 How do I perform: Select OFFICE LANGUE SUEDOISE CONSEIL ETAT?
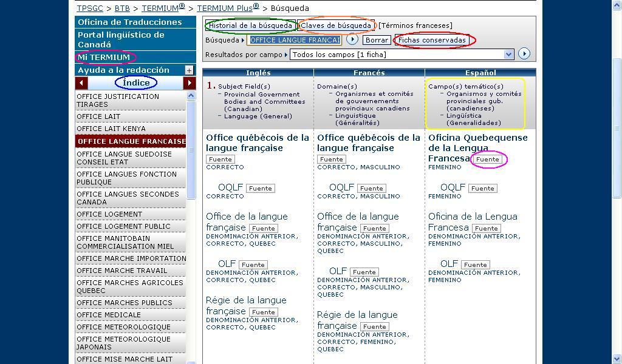pyautogui.click(x=130, y=158)
